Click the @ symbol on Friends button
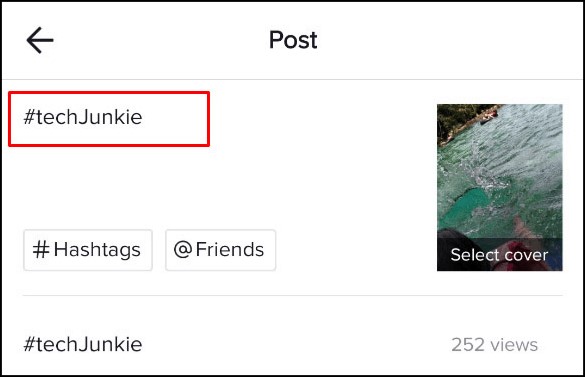Screen dimensions: 585x377 [183, 249]
